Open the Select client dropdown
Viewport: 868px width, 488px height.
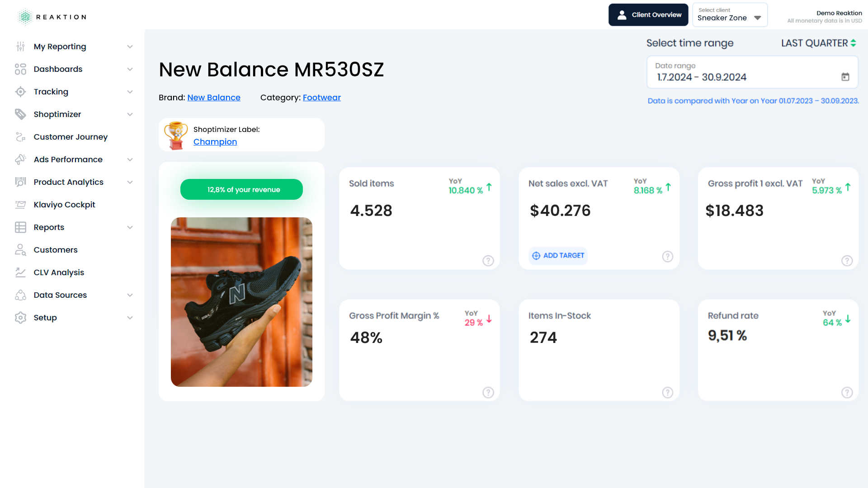tap(729, 15)
